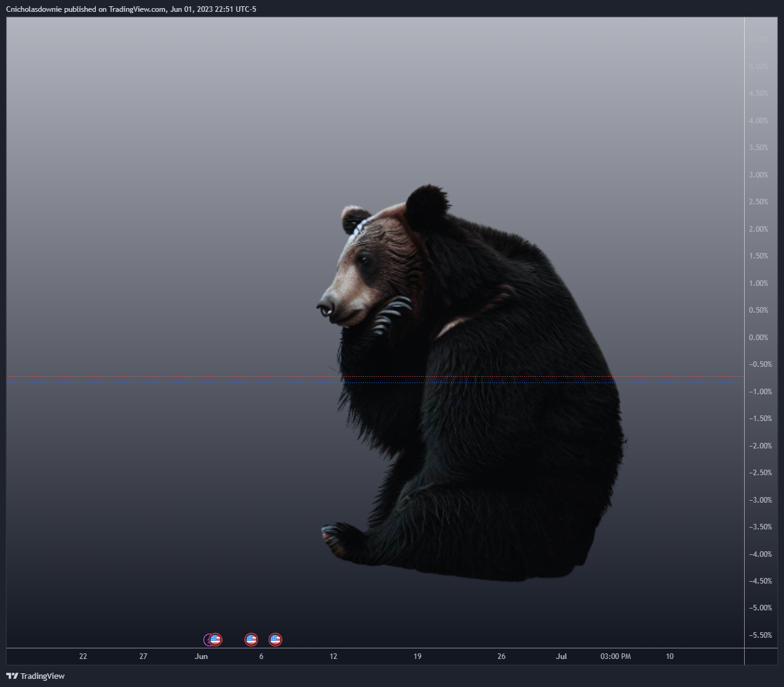Click the "4.00%" price scale label
Viewport: 784px width, 687px height.
758,121
